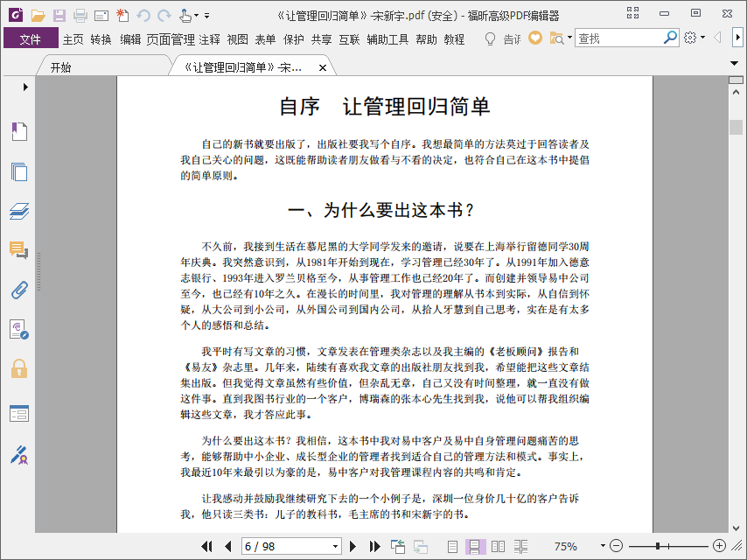Go to next search result arrow
Image resolution: width=747 pixels, height=560 pixels.
click(x=738, y=38)
